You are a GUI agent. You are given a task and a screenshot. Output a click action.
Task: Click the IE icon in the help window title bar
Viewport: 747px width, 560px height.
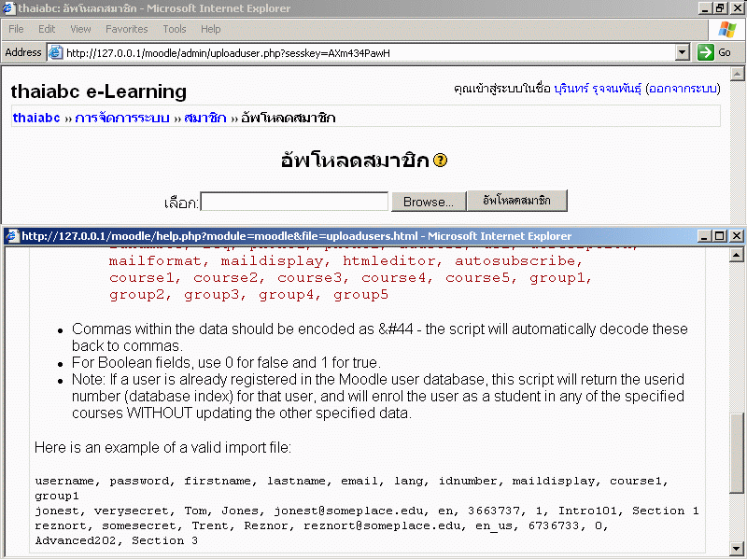point(12,236)
